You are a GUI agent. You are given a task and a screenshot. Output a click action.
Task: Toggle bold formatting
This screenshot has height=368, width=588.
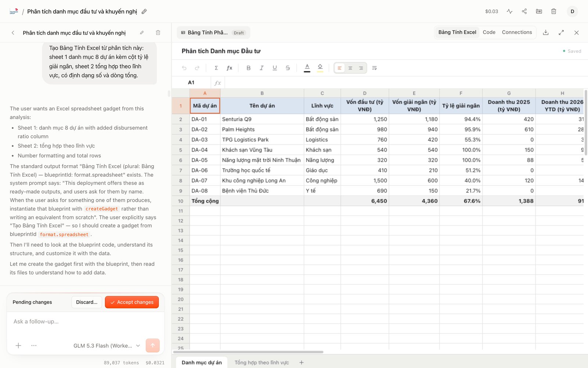point(248,68)
